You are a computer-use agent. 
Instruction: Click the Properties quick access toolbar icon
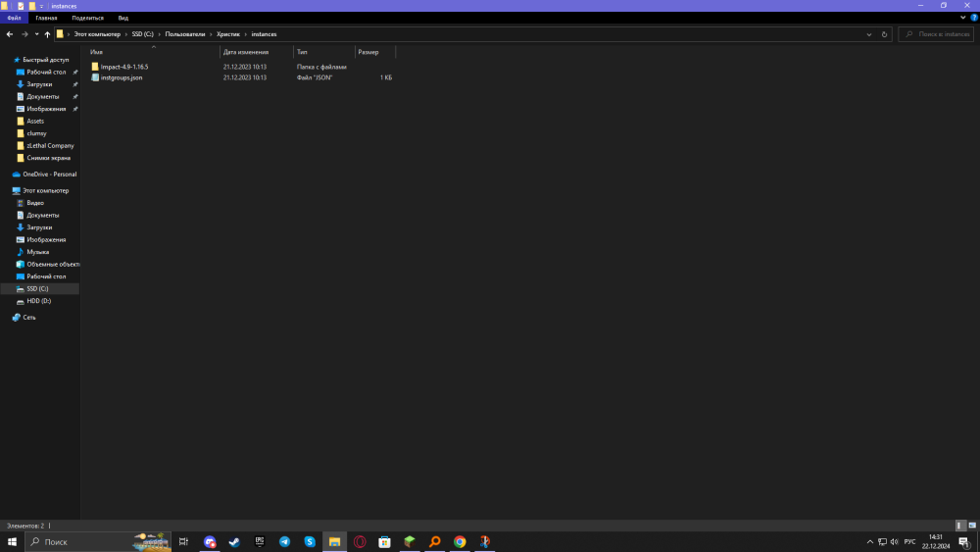click(x=21, y=6)
